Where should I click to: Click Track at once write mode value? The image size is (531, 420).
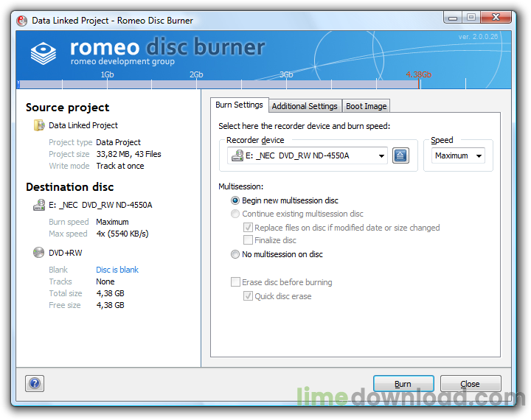(120, 166)
